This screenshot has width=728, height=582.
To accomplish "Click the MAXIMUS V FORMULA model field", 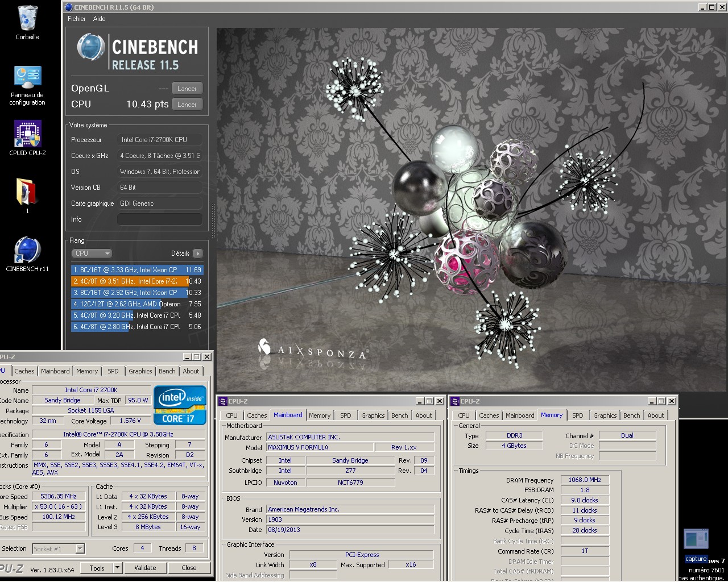I will pos(320,447).
